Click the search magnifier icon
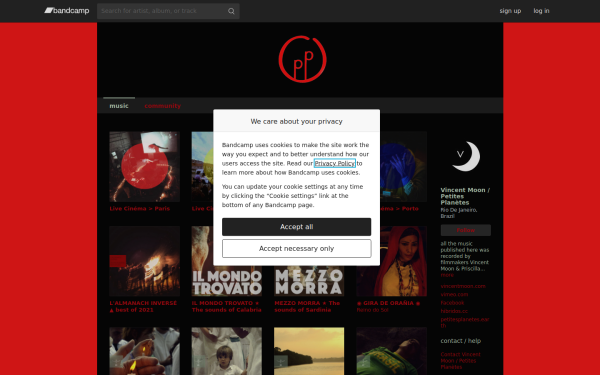600x375 pixels. coord(231,11)
